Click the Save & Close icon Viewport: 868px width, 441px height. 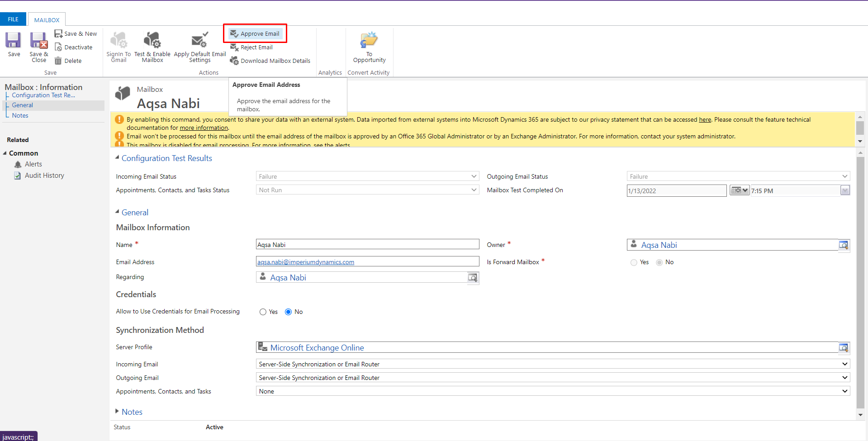tap(39, 41)
